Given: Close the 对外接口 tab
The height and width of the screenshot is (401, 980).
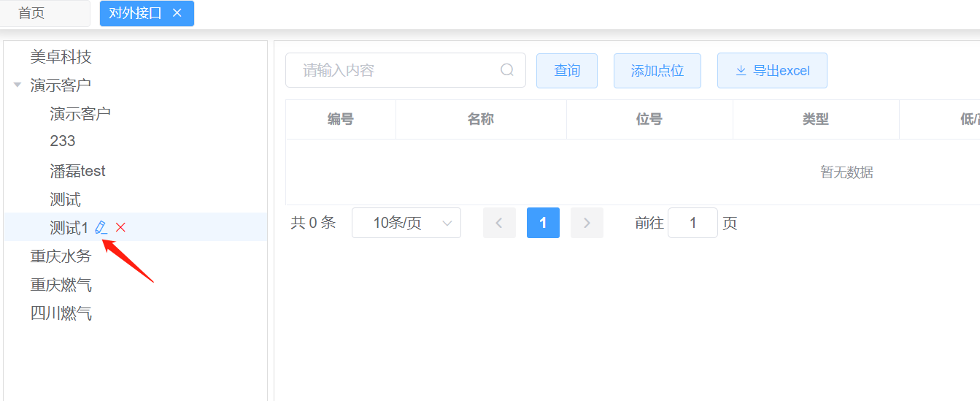Looking at the screenshot, I should tap(177, 13).
